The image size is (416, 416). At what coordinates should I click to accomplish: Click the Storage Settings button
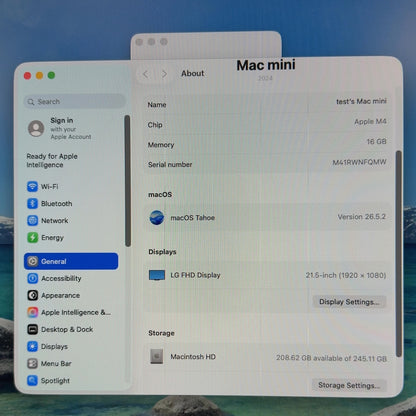click(x=349, y=385)
